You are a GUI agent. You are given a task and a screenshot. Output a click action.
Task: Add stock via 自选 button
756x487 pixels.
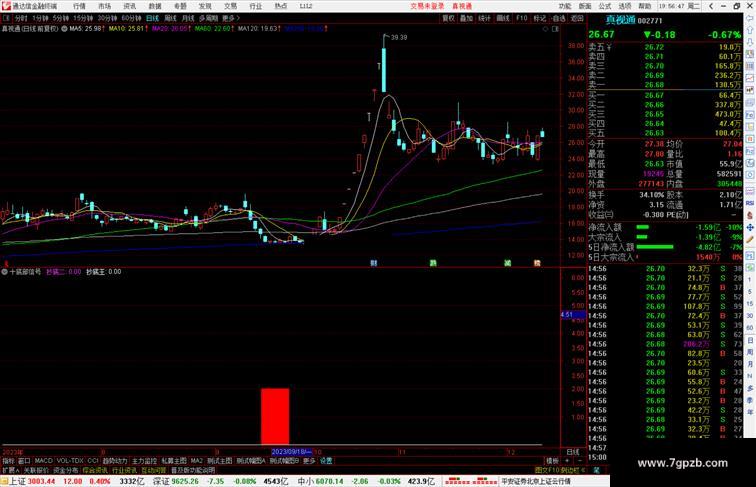(x=559, y=18)
